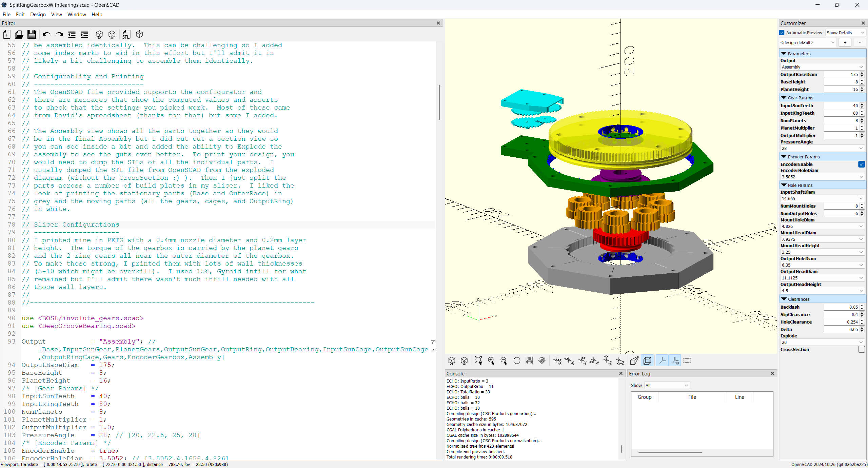Close the Editor panel
The image size is (868, 468).
coord(438,23)
